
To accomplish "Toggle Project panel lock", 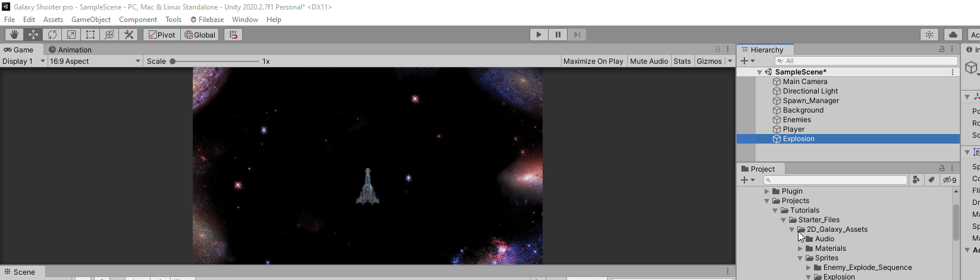I will 942,169.
